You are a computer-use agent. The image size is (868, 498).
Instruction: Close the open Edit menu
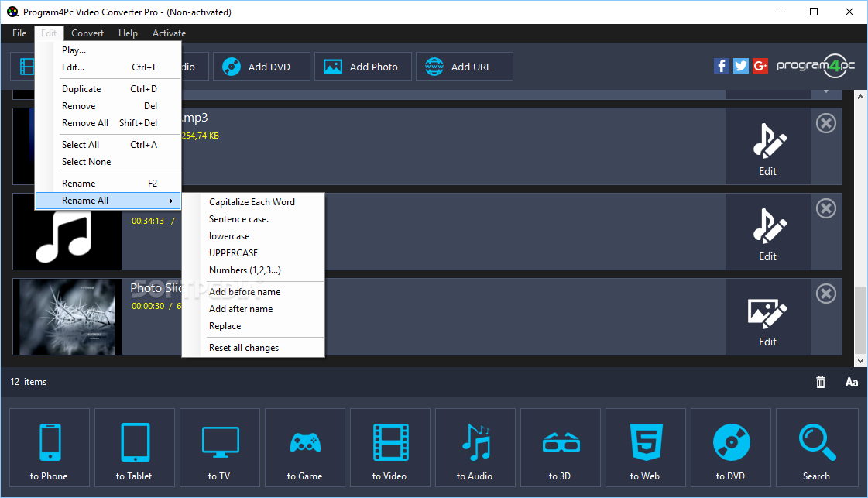(49, 33)
